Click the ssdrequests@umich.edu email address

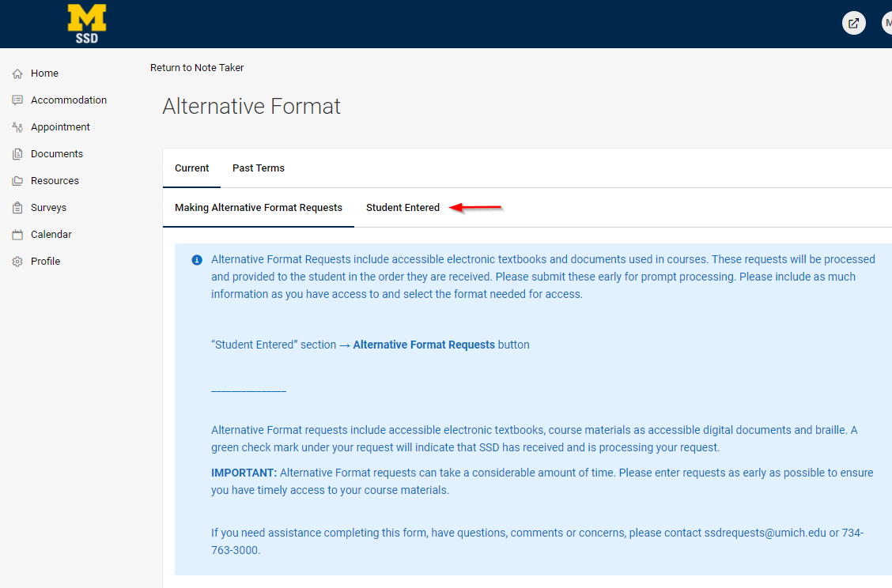pyautogui.click(x=765, y=533)
